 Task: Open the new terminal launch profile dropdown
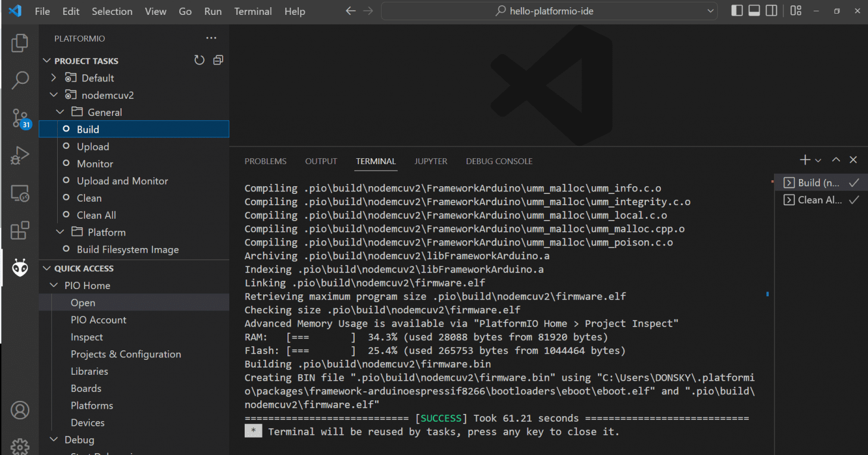(x=818, y=161)
